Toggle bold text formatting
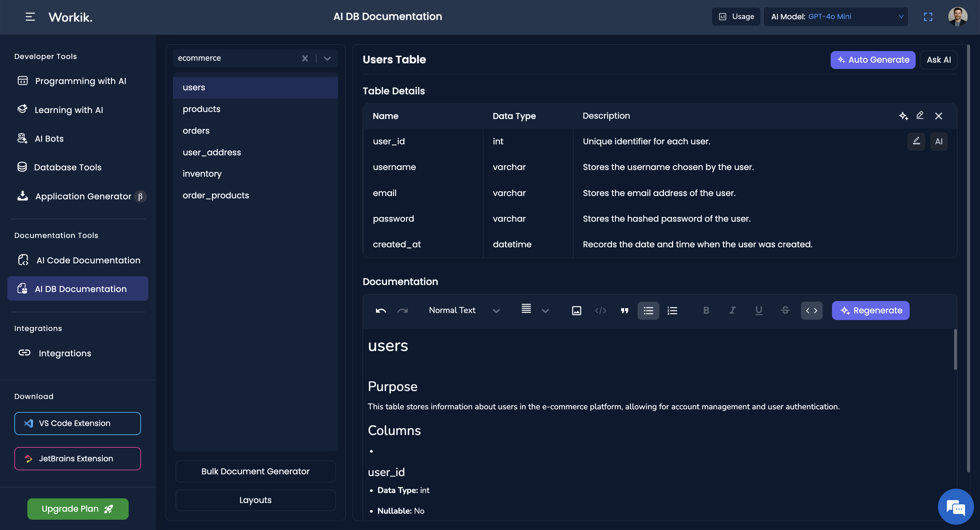This screenshot has width=980, height=530. [706, 310]
